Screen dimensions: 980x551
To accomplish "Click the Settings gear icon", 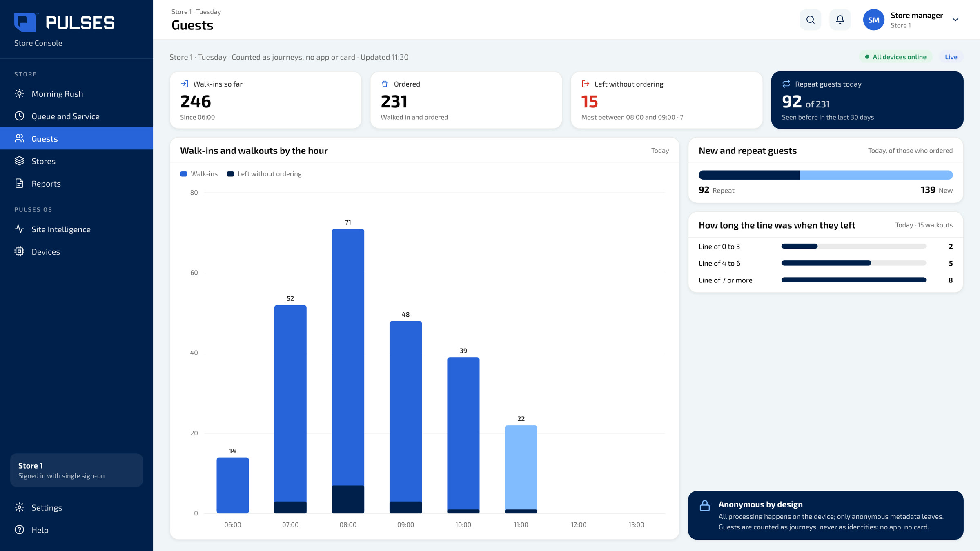I will 19,507.
